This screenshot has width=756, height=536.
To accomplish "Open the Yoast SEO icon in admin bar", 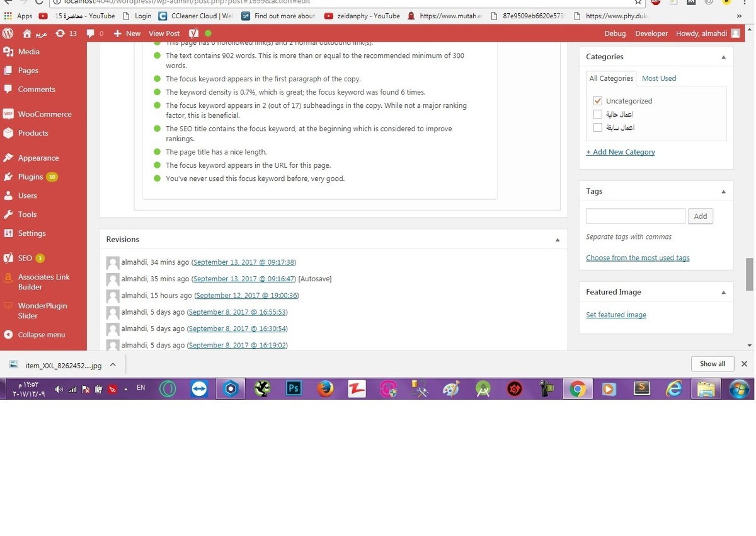I will coord(194,33).
